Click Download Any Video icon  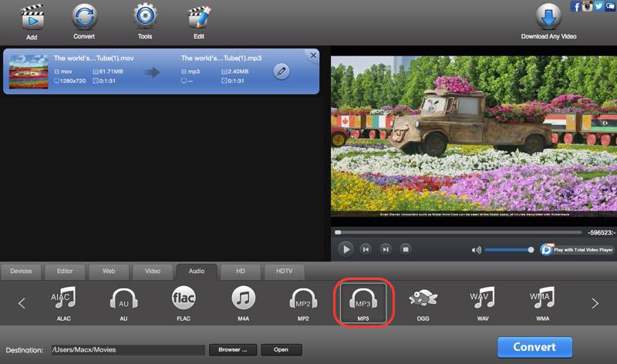point(548,17)
